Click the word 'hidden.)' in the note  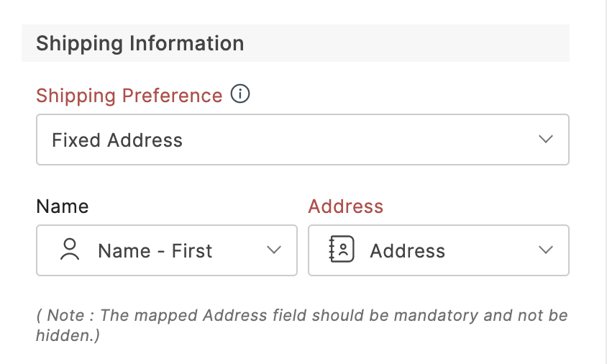68,335
